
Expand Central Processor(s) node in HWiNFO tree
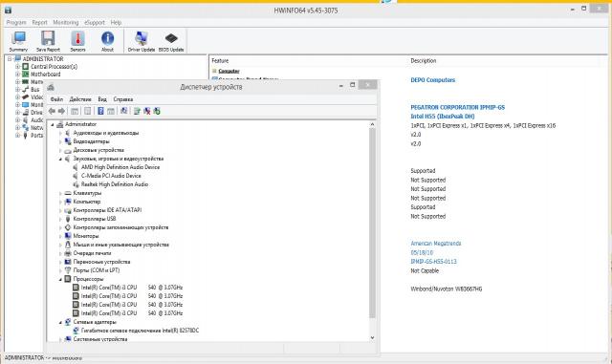(17, 67)
